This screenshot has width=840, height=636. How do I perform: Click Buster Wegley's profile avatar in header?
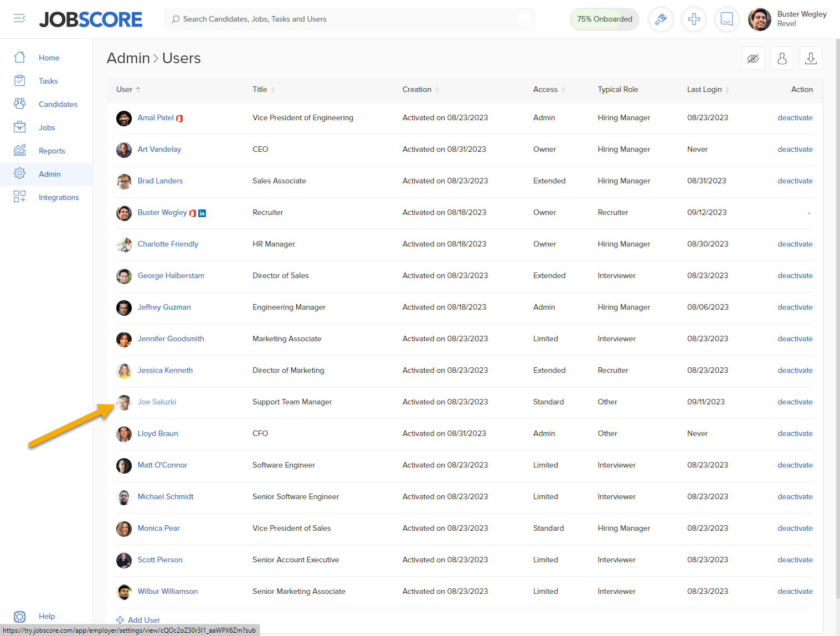[760, 19]
